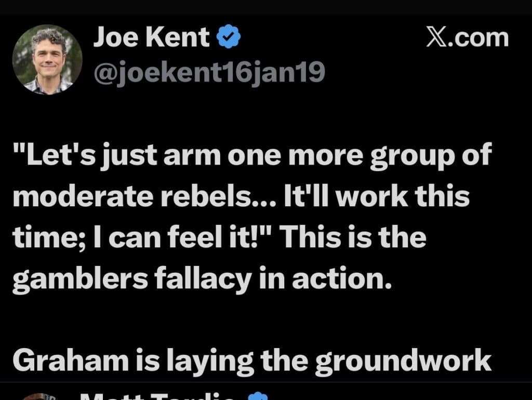Click the 'gamblers fallacy in action.' sentence
532x400 pixels.
click(x=202, y=279)
